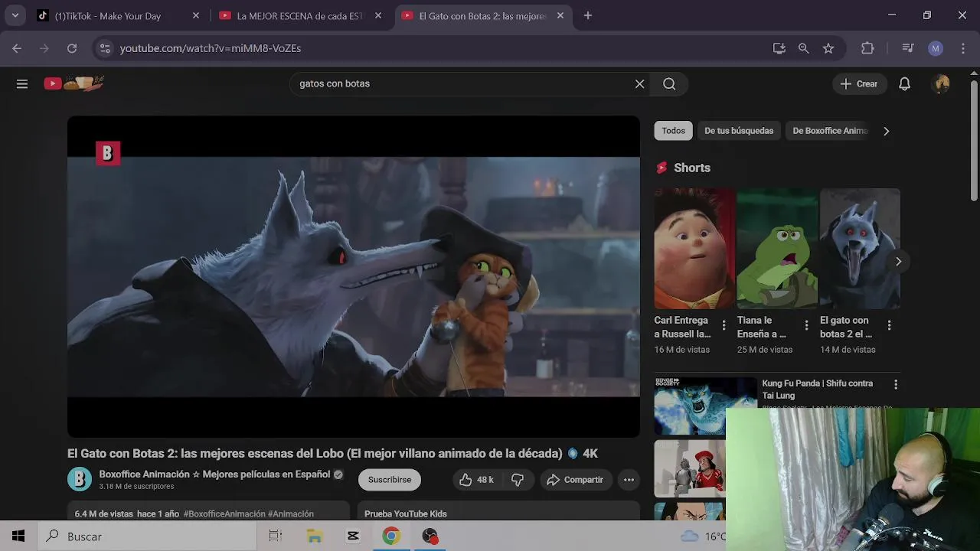Click the B channel watermark in video

(108, 154)
